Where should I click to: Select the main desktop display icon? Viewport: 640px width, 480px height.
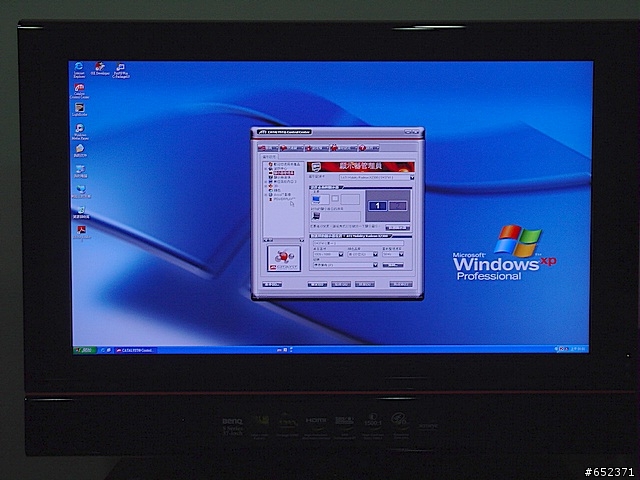pyautogui.click(x=316, y=199)
